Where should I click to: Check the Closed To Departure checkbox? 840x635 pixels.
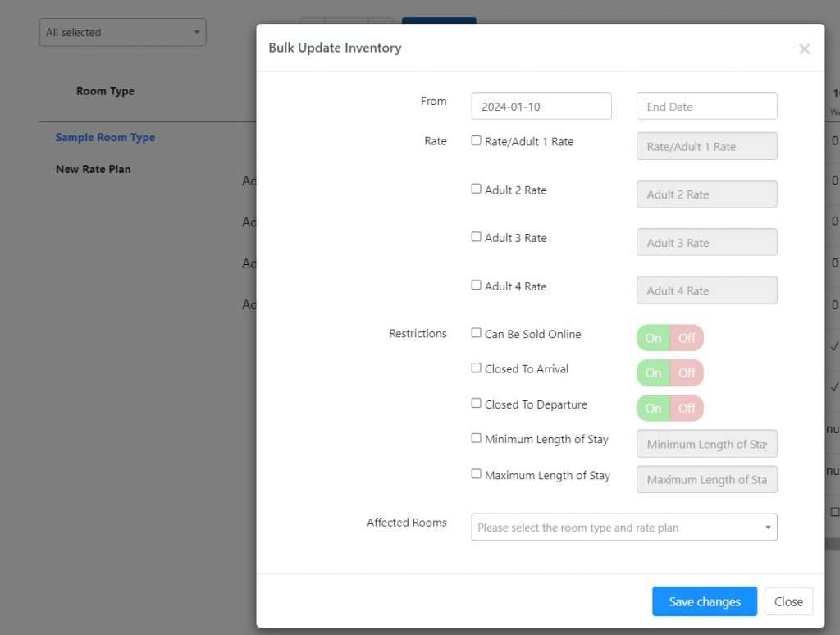tap(476, 404)
